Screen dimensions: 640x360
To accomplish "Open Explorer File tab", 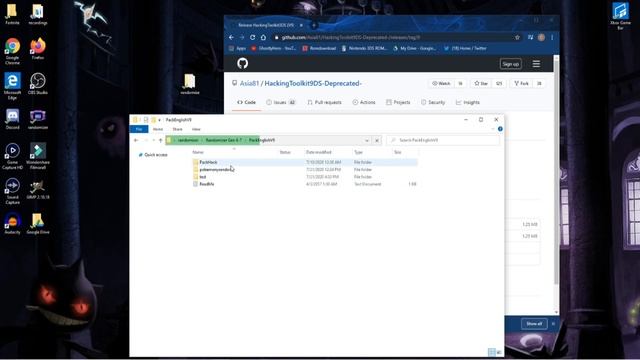I will click(x=139, y=129).
